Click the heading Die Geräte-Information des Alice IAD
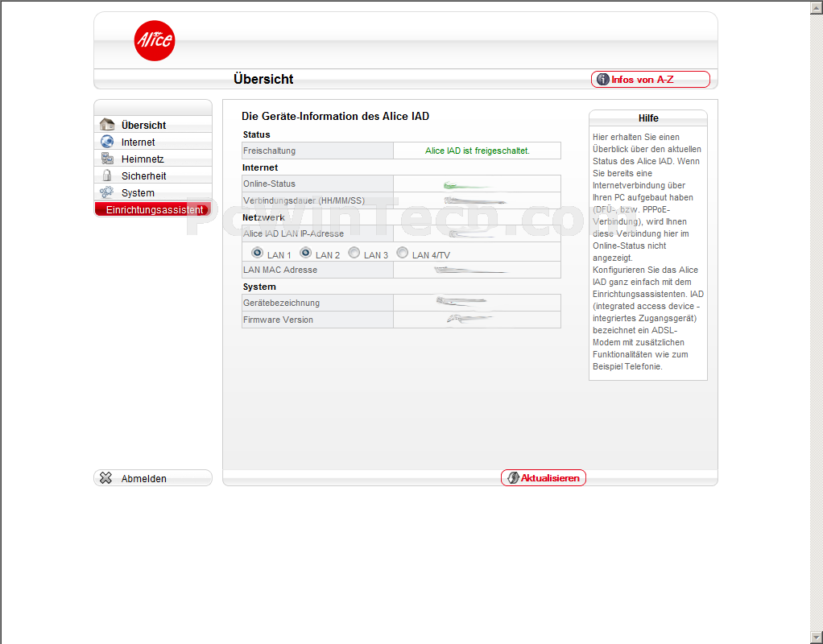Screen dimensions: 823x644 (335, 116)
